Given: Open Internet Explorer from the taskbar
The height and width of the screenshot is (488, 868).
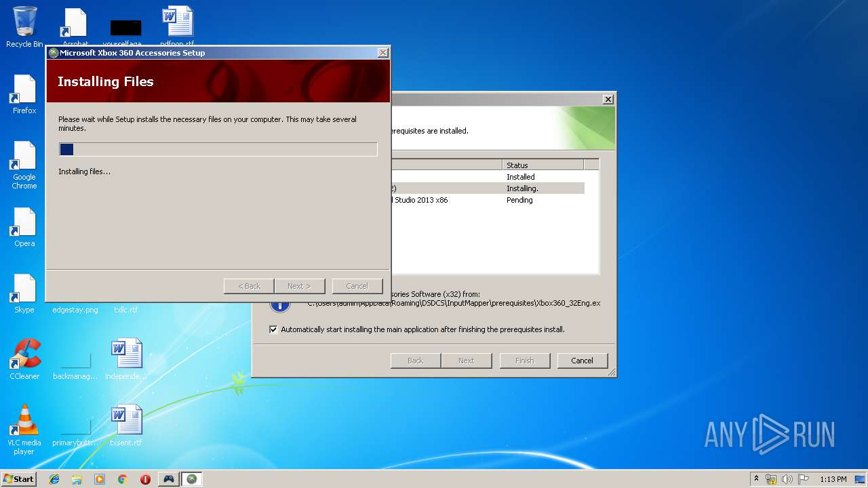Looking at the screenshot, I should 54,479.
